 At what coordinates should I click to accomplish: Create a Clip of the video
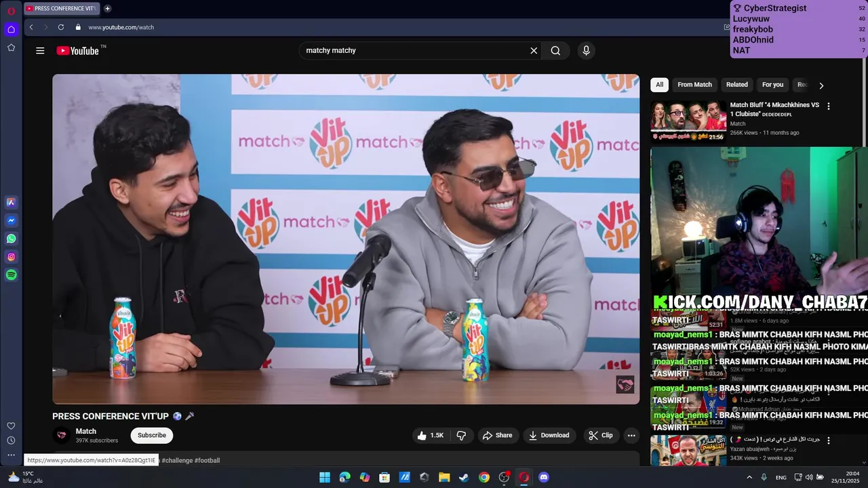coord(600,436)
